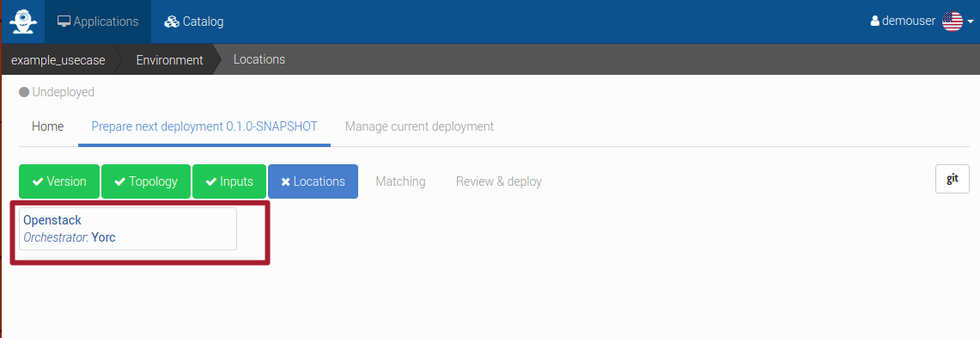
Task: Open Manage current deployment tab
Action: (419, 126)
